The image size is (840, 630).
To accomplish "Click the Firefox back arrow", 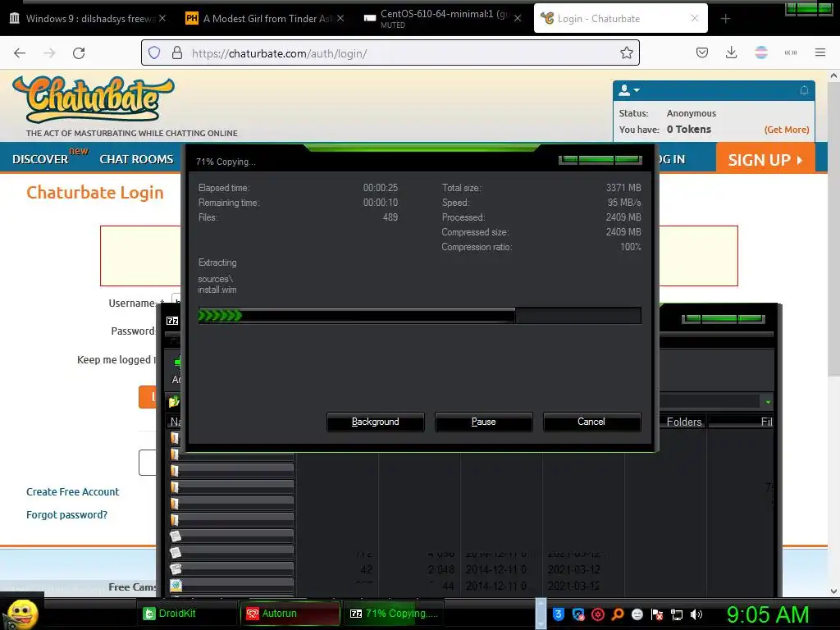I will point(20,52).
